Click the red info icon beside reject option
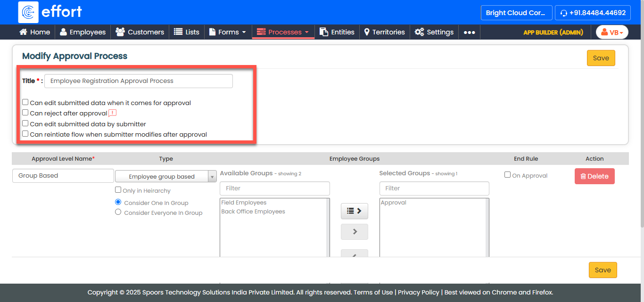The image size is (644, 302). coord(112,113)
